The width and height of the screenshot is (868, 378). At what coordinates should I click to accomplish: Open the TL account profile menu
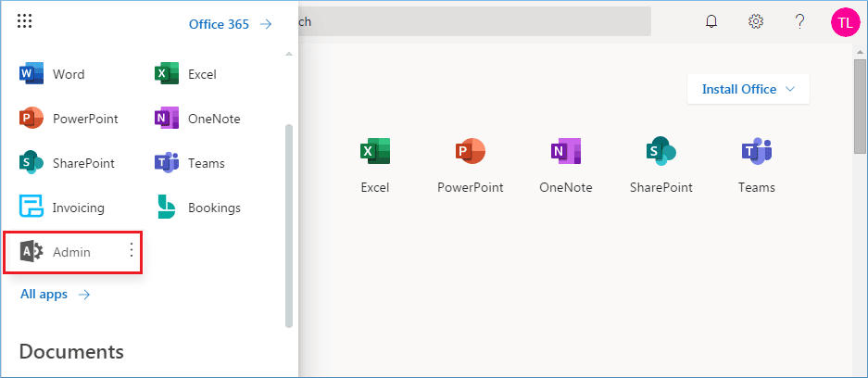coord(845,21)
